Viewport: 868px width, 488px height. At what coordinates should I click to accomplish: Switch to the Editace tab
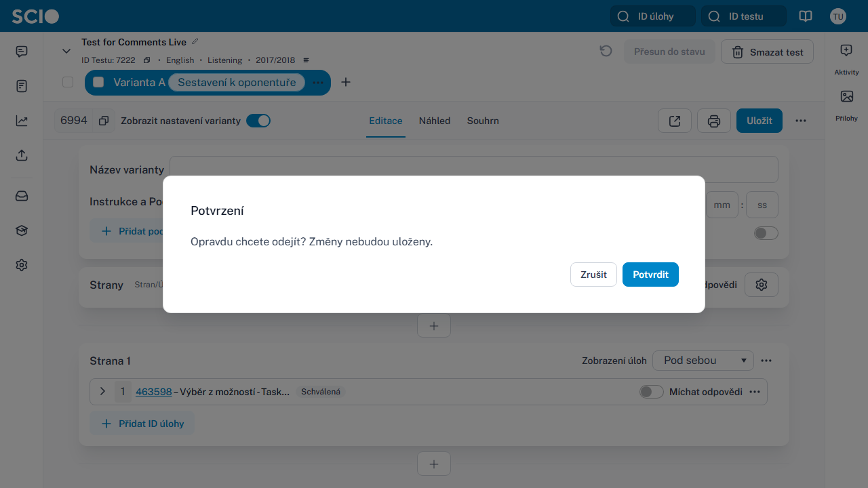point(386,121)
